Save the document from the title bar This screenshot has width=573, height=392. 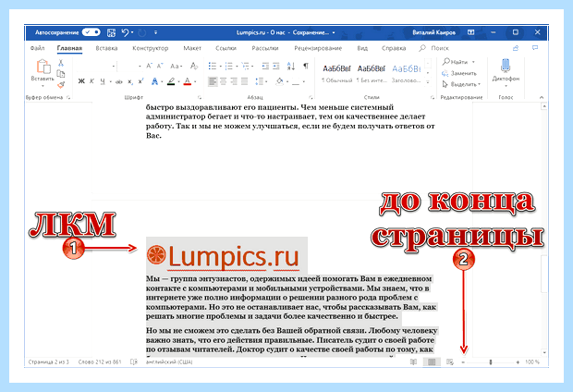111,32
